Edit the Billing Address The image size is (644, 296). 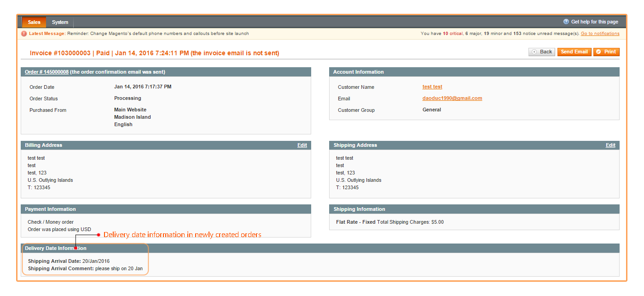point(302,145)
